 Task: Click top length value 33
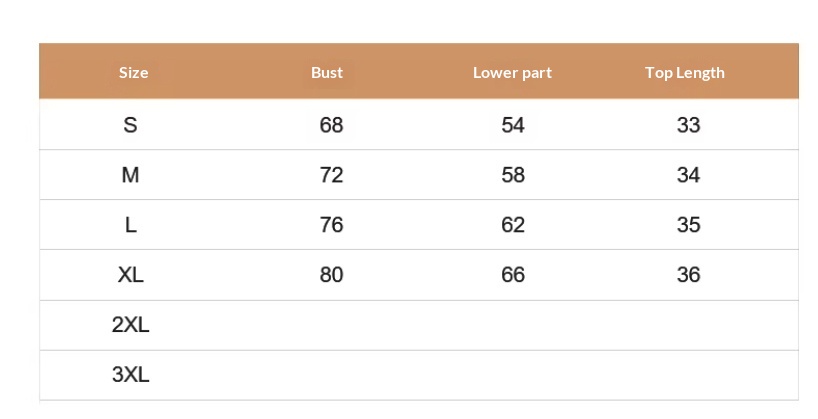click(688, 125)
